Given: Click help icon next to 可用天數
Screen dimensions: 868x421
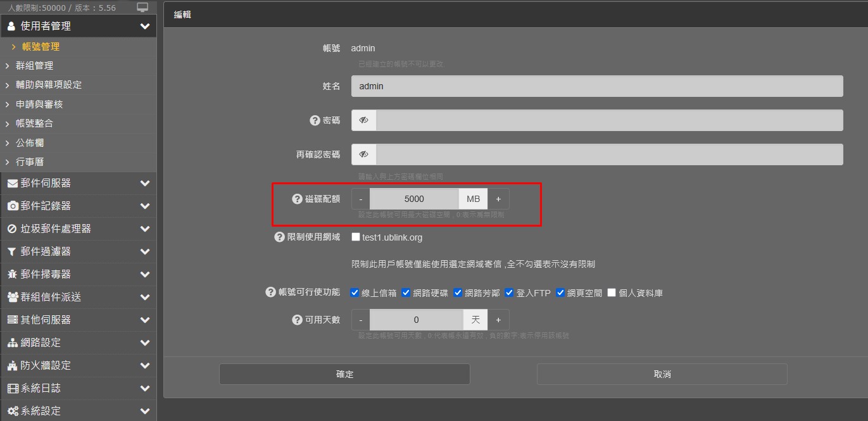Looking at the screenshot, I should [297, 320].
